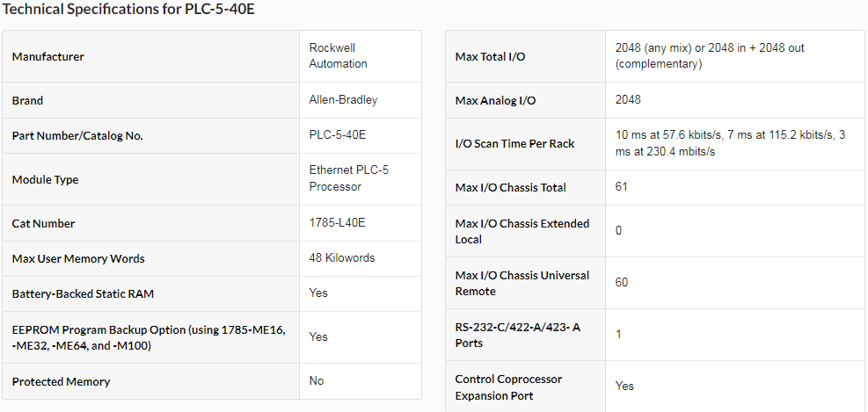The width and height of the screenshot is (868, 412).
Task: Click the Technical Specifications for PLC-5-40E heading
Action: (128, 11)
